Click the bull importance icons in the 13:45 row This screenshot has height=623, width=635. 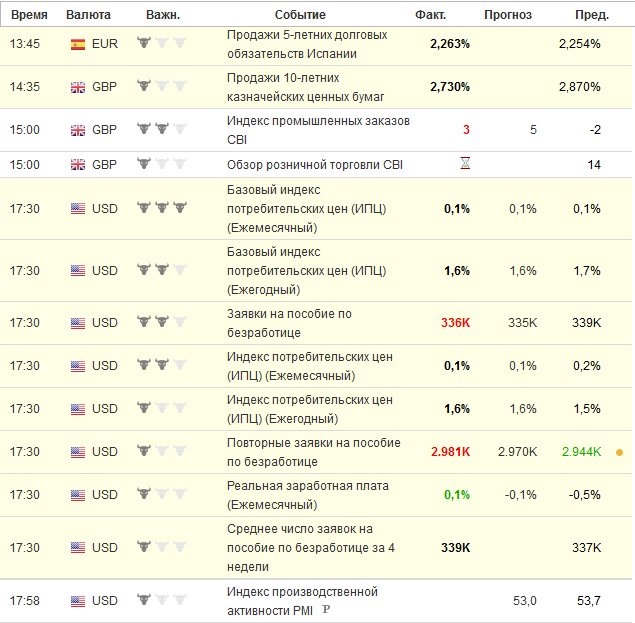[x=162, y=42]
